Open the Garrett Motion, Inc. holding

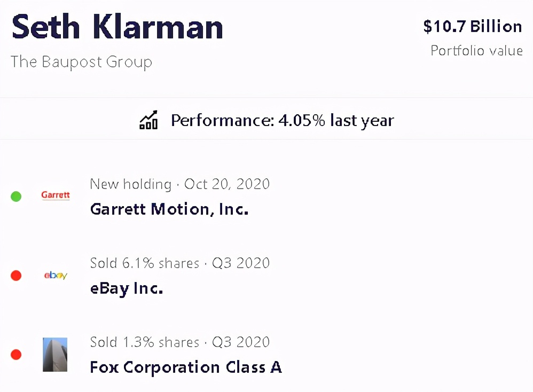coord(169,209)
